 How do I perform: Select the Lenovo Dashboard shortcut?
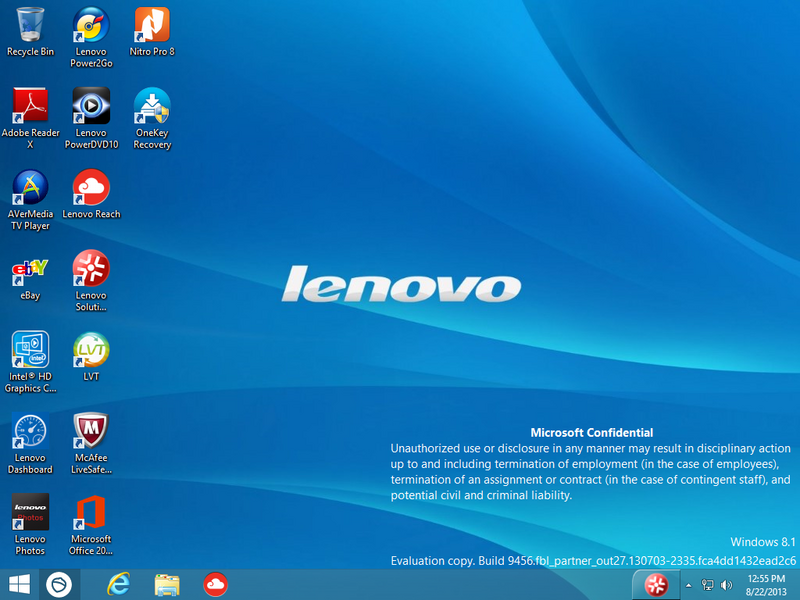tap(30, 432)
